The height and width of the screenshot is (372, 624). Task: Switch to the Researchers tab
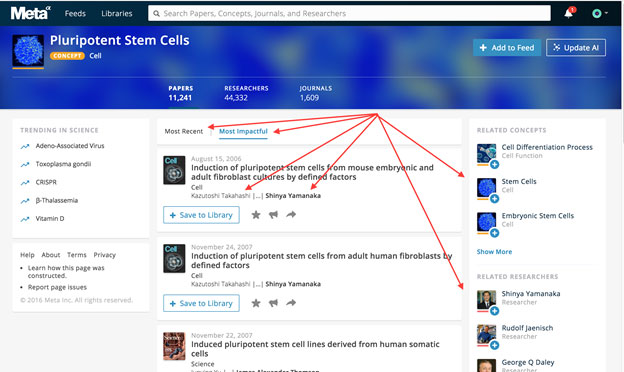click(x=246, y=93)
